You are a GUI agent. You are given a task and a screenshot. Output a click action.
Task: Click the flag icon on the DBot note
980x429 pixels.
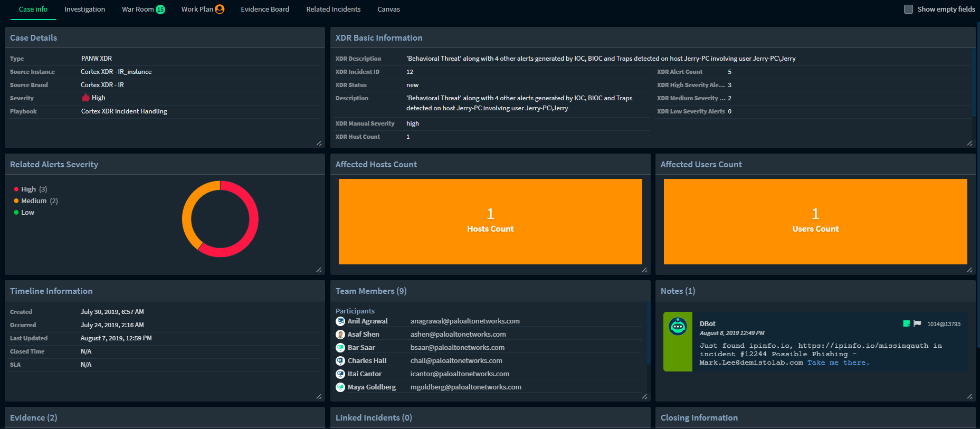click(x=917, y=323)
